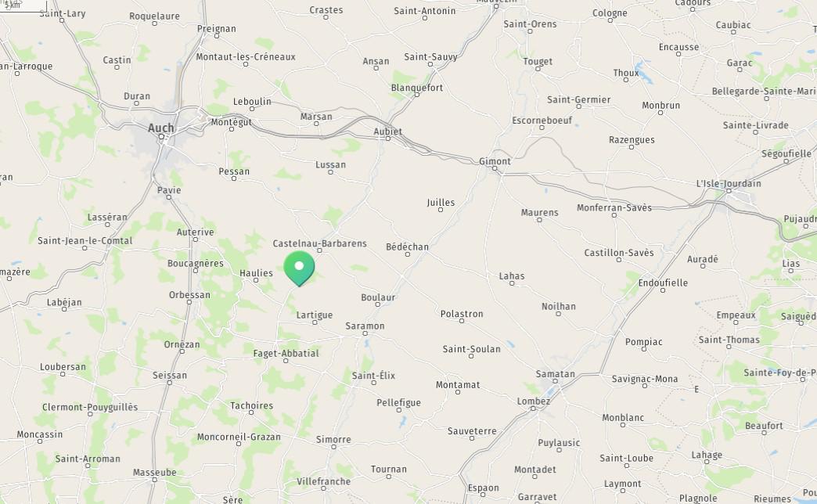Click the map scale bar indicator
817x504 pixels.
pyautogui.click(x=23, y=5)
